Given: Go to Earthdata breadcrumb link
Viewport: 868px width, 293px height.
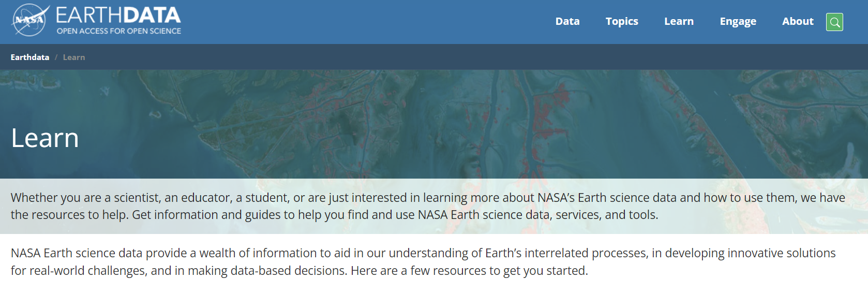Looking at the screenshot, I should point(30,57).
